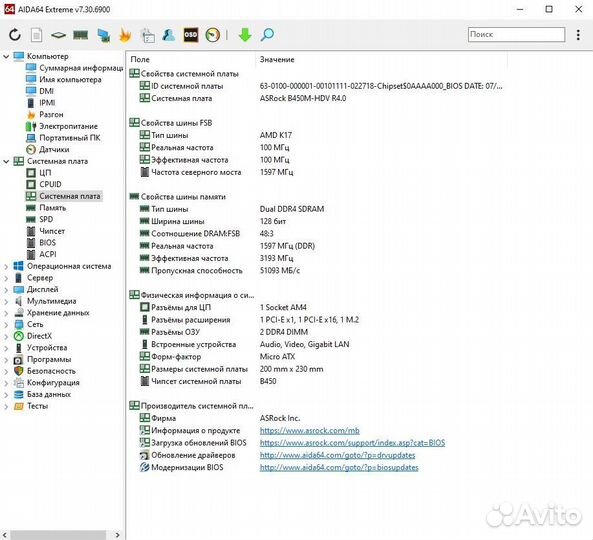Image resolution: width=593 pixels, height=540 pixels.
Task: Collapse the Компьютер tree node
Action: (x=6, y=56)
